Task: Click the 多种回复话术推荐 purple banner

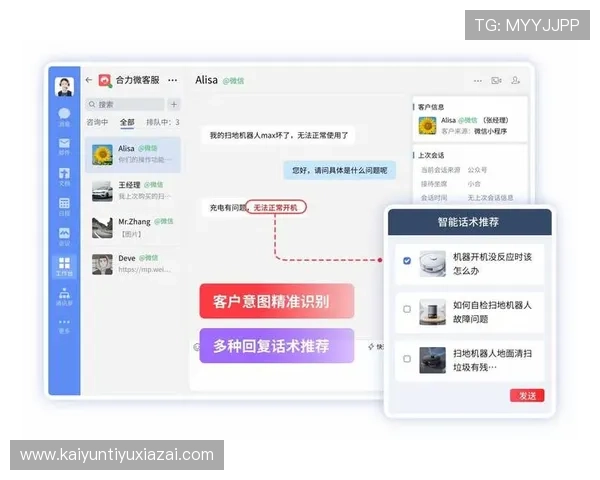Action: (277, 346)
